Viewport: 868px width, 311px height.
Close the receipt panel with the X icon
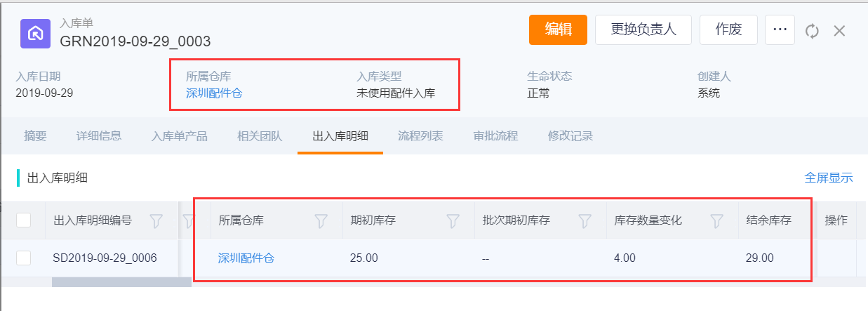tap(839, 31)
